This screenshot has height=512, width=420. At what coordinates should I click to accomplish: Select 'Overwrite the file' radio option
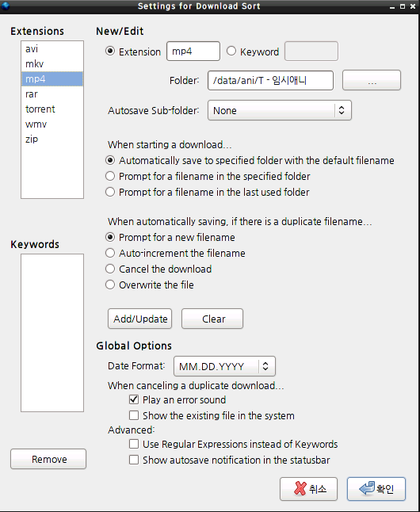[110, 285]
